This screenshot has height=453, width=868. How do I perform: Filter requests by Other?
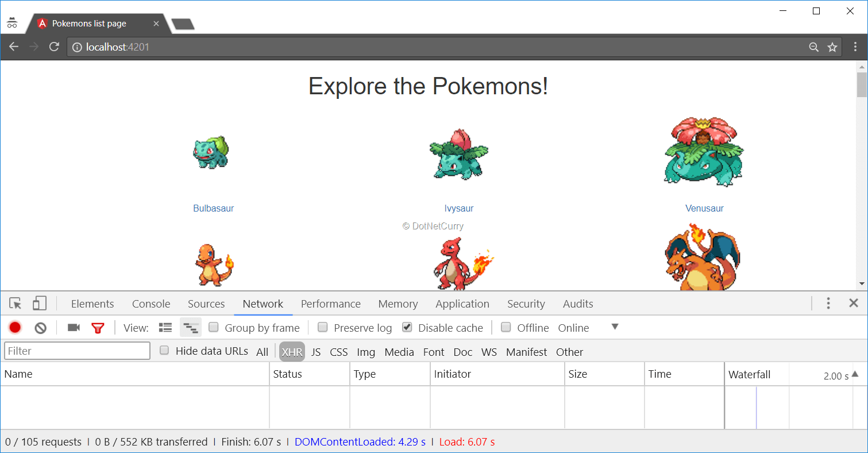point(570,352)
